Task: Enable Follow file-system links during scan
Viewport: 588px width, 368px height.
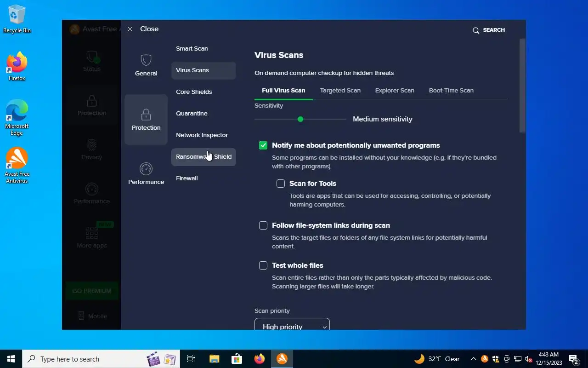Action: tap(263, 225)
